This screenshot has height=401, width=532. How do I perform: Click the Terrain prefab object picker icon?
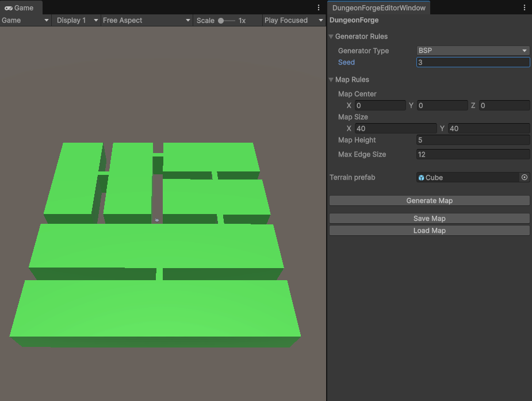tap(524, 178)
